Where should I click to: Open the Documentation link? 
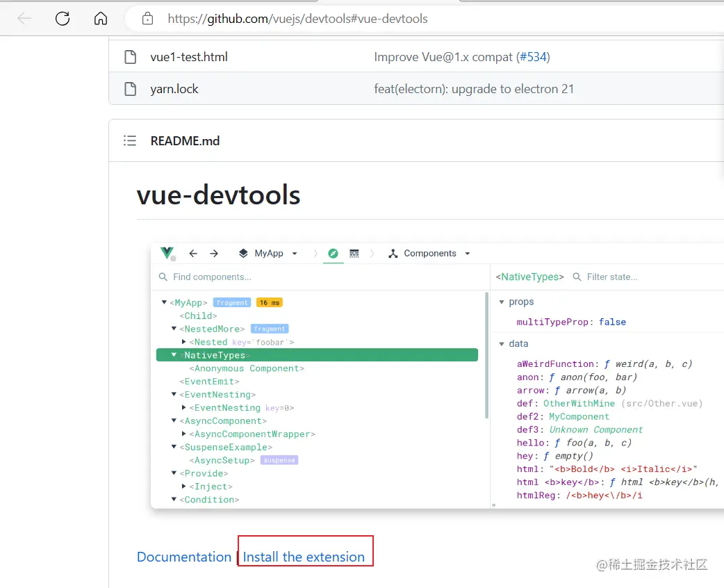coord(183,557)
